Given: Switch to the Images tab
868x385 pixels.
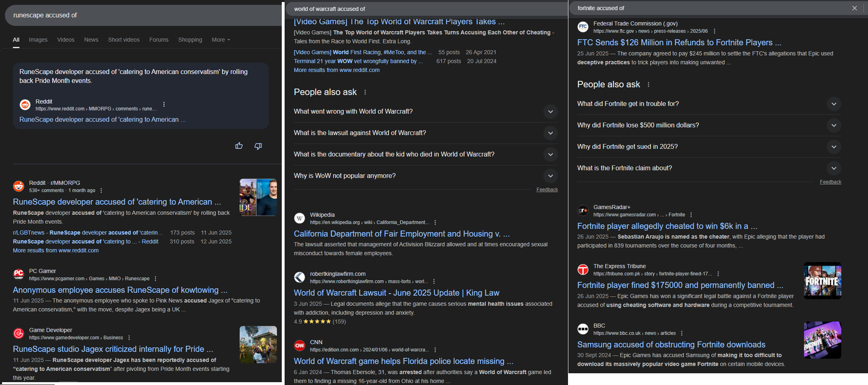Looking at the screenshot, I should 38,40.
